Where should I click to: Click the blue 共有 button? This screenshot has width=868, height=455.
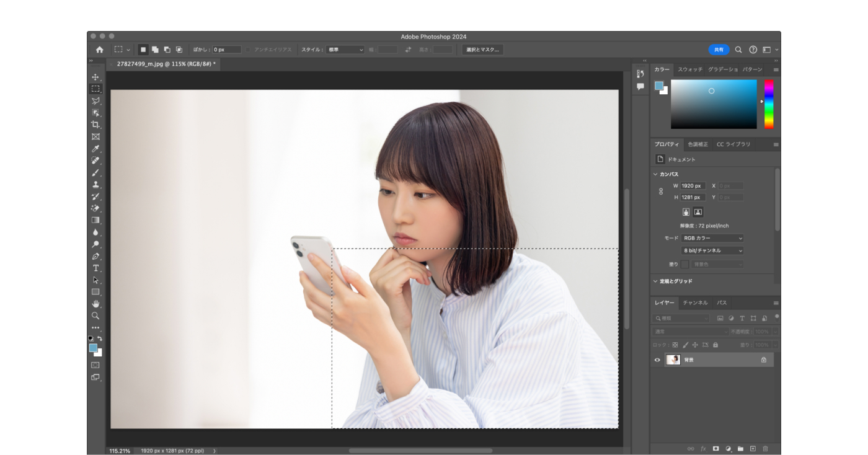(x=719, y=50)
